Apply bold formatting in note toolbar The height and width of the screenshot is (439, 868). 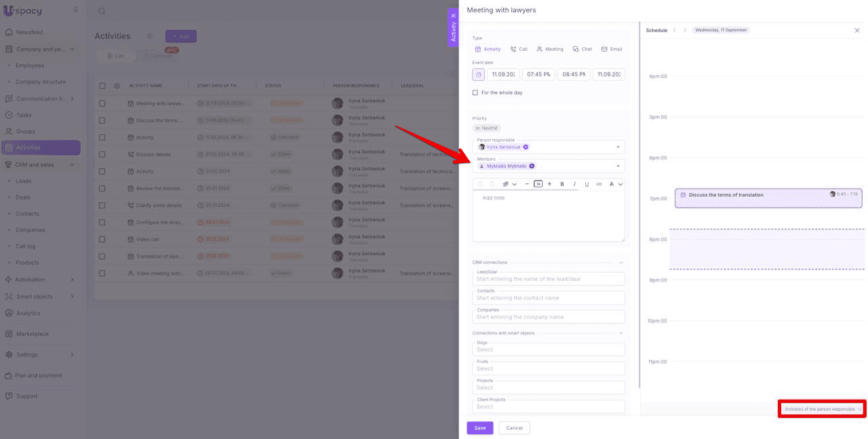pyautogui.click(x=562, y=184)
